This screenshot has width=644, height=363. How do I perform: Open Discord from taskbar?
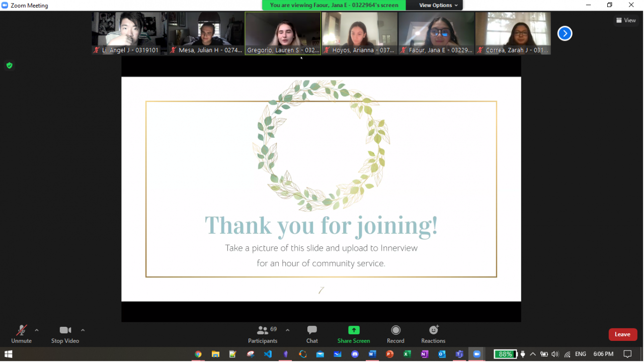355,354
